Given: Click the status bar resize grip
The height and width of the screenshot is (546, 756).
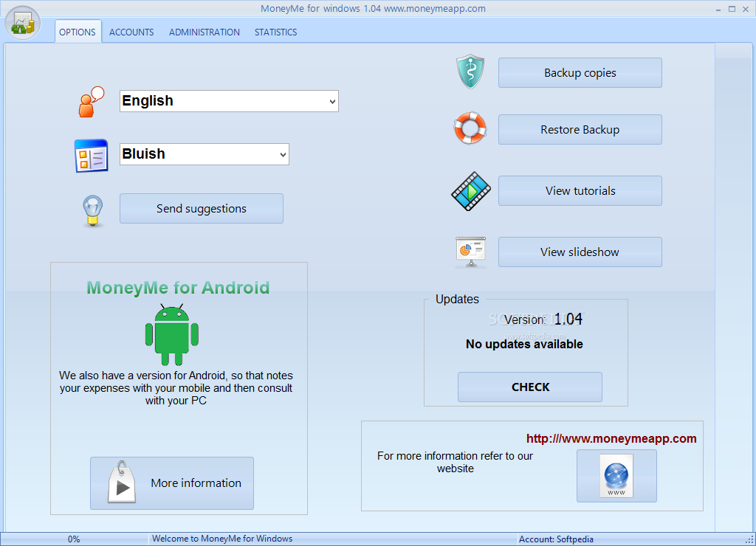Looking at the screenshot, I should [750, 540].
